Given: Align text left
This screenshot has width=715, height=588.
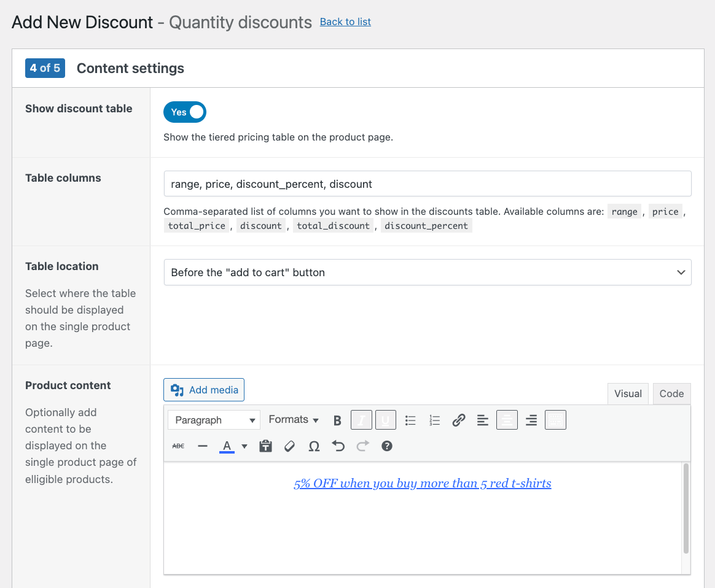Looking at the screenshot, I should (482, 420).
